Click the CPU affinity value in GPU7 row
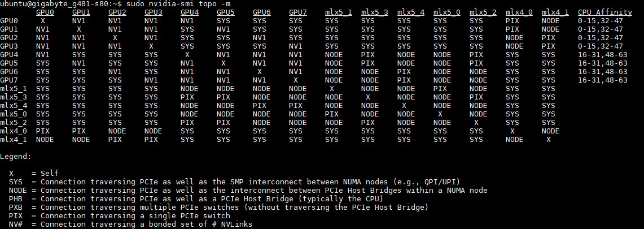This screenshot has width=644, height=229. point(602,80)
